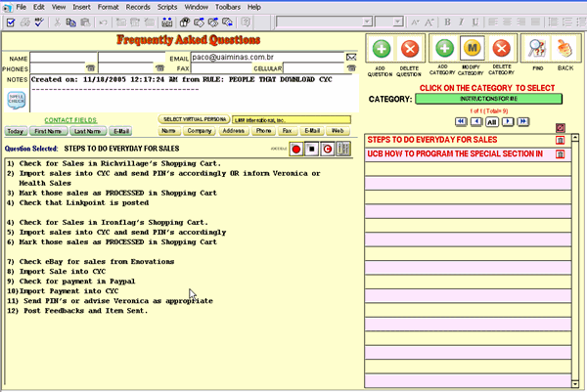Click the red Delete Category icon

(x=501, y=48)
